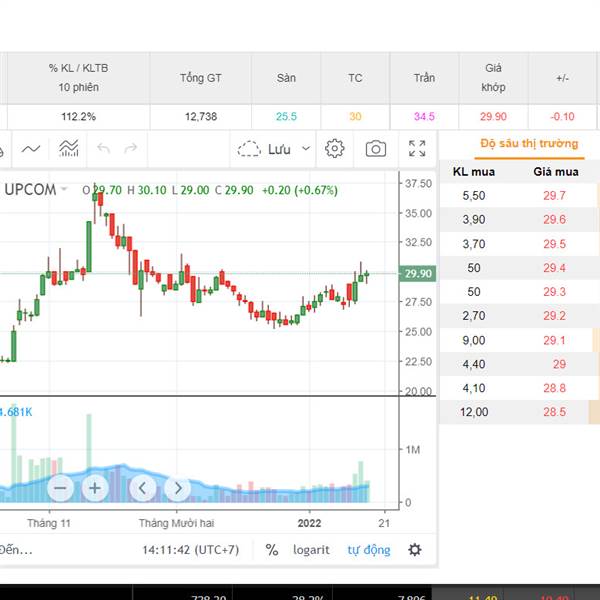Expand the UPCOM symbol legend dropdown
This screenshot has width=600, height=600.
(64, 189)
